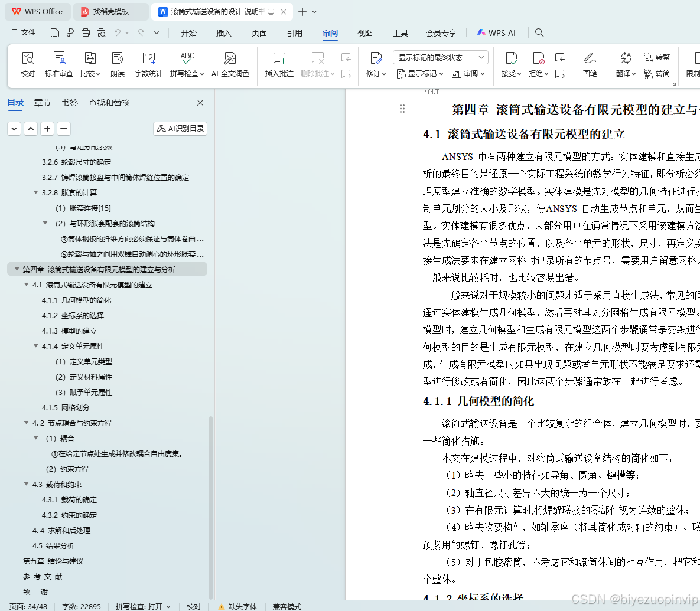Expand the 显示标记 dropdown

coord(419,74)
